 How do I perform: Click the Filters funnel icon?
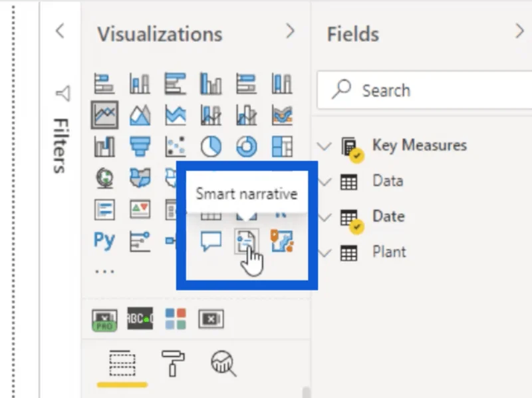[x=63, y=93]
